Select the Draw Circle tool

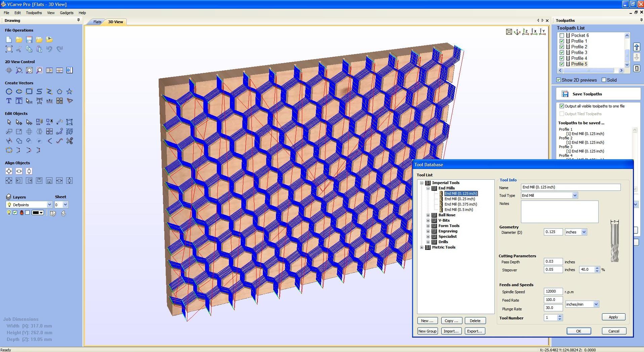coord(9,91)
